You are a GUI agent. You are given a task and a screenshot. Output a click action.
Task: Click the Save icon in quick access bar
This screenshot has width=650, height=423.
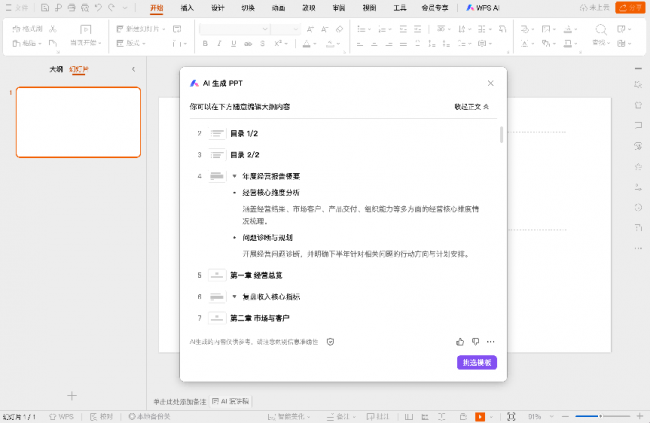(x=45, y=7)
